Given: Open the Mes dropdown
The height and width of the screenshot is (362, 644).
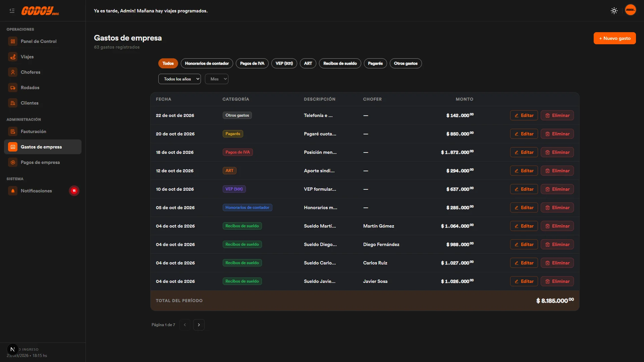Looking at the screenshot, I should pyautogui.click(x=217, y=79).
